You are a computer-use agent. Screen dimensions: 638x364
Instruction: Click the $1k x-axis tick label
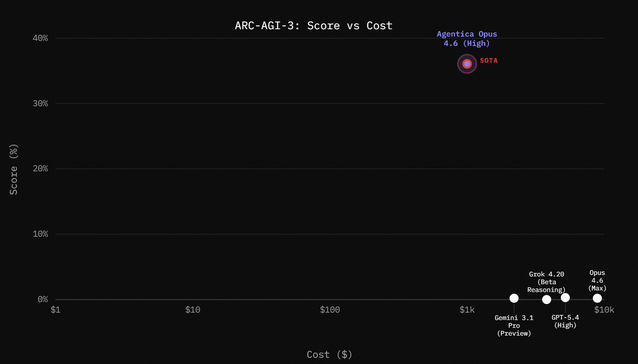coord(467,310)
